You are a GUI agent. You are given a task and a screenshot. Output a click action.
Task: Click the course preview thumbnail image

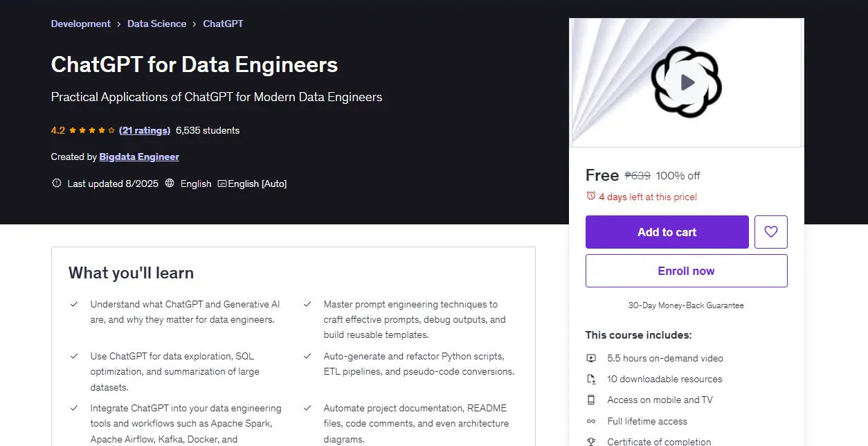coord(687,83)
